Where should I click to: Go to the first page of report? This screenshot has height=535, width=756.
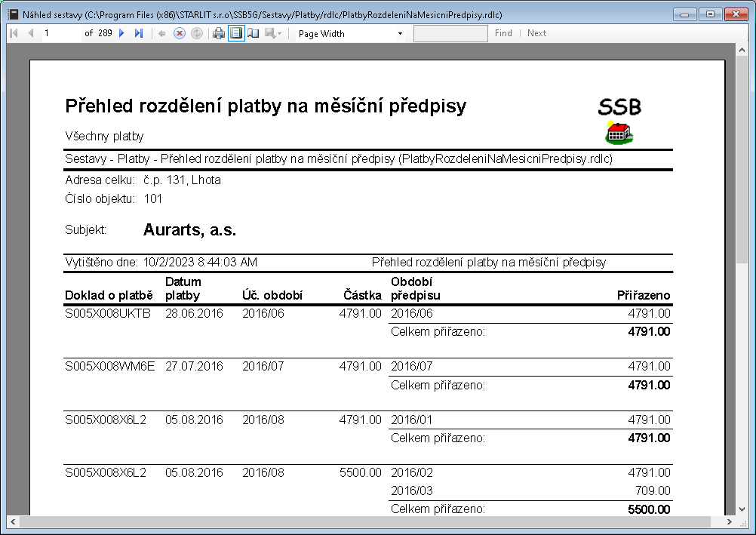coord(14,33)
